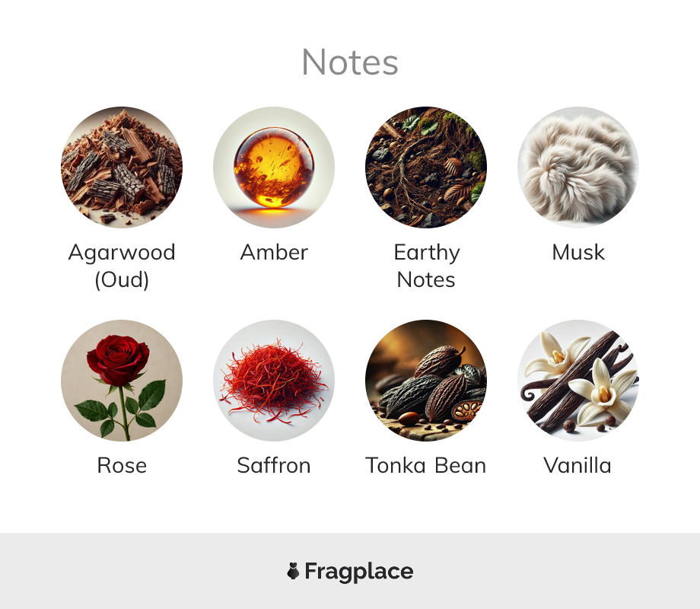Open the Earthy Notes soil image
This screenshot has height=609, width=700.
426,167
